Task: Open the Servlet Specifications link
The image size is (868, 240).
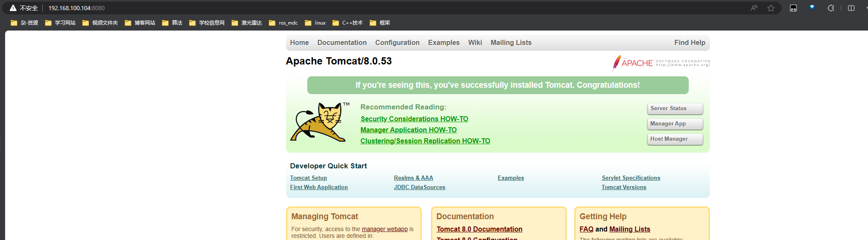Action: coord(631,178)
